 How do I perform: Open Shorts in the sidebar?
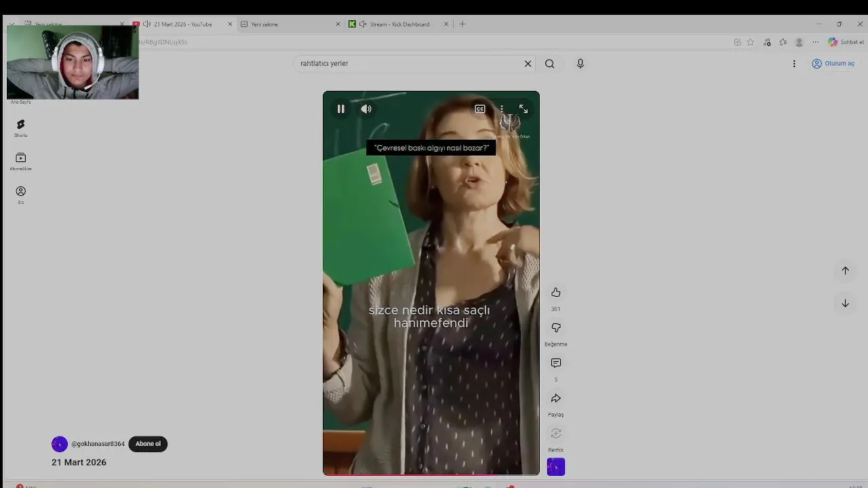click(21, 127)
